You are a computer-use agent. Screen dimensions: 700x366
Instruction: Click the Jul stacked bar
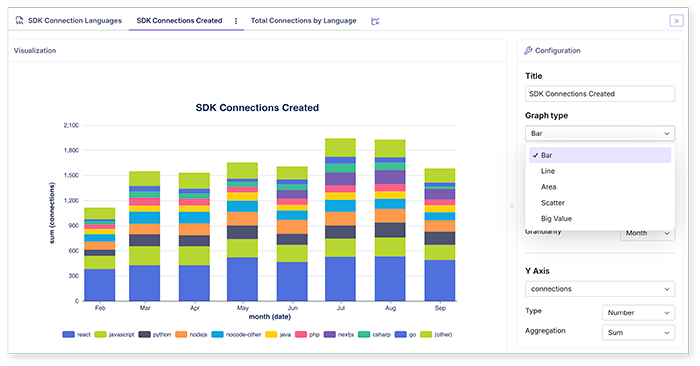pos(341,220)
